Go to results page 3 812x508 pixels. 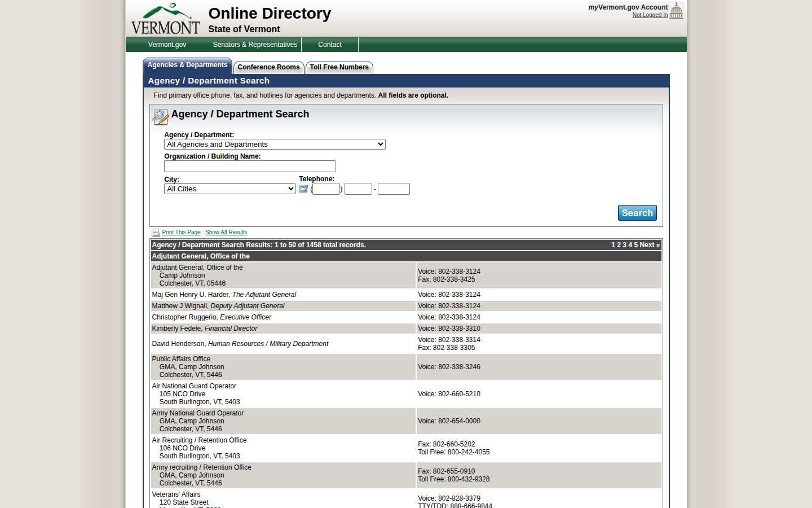pos(624,245)
